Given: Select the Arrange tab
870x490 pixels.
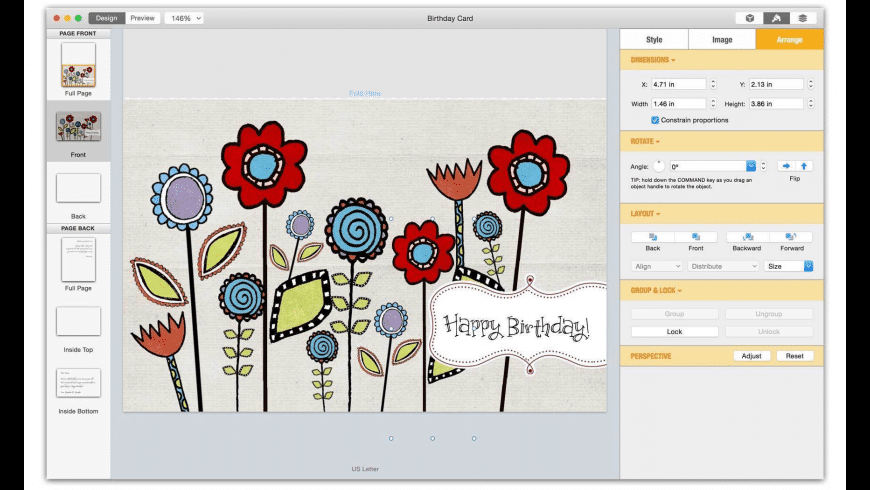Looking at the screenshot, I should coord(790,39).
